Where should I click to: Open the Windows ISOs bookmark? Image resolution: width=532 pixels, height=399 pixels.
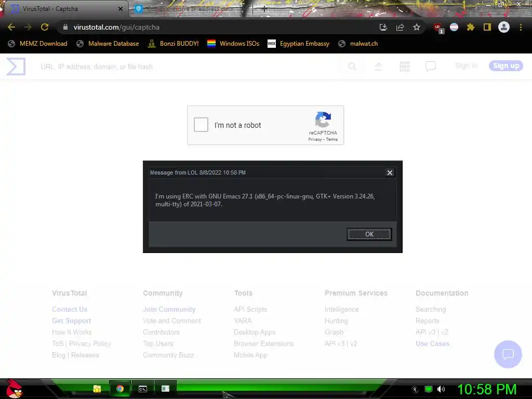233,44
